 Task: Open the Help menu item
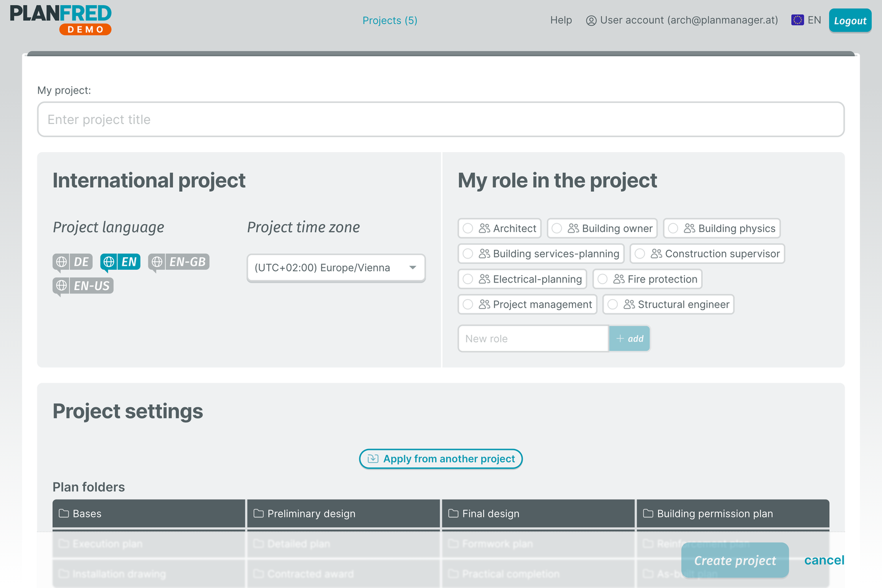click(x=561, y=20)
